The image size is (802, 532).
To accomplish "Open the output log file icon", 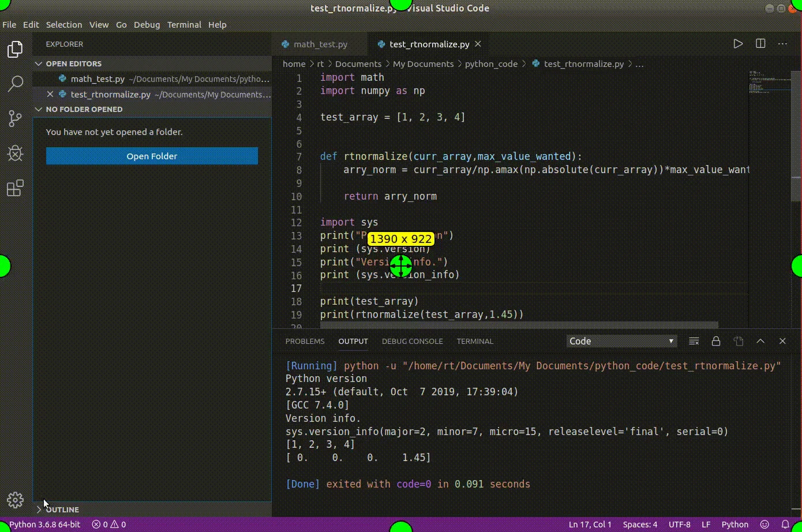I will (739, 341).
